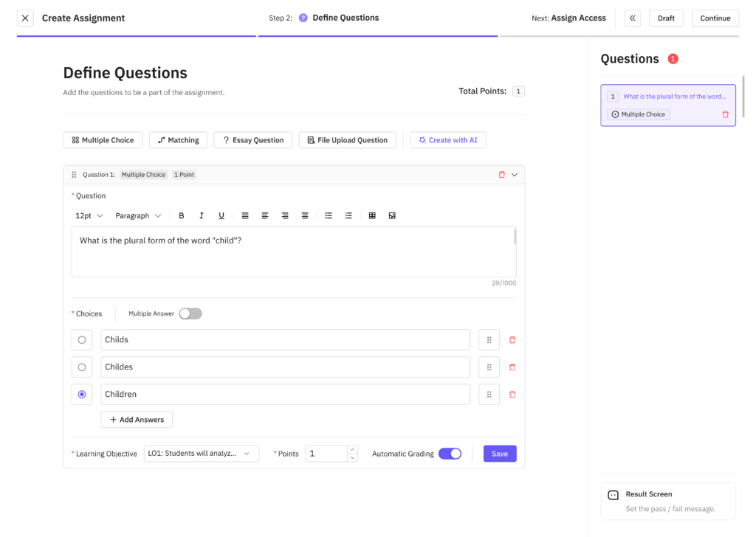Delete question 1 from the Questions sidebar
The width and height of the screenshot is (756, 537).
[x=725, y=114]
